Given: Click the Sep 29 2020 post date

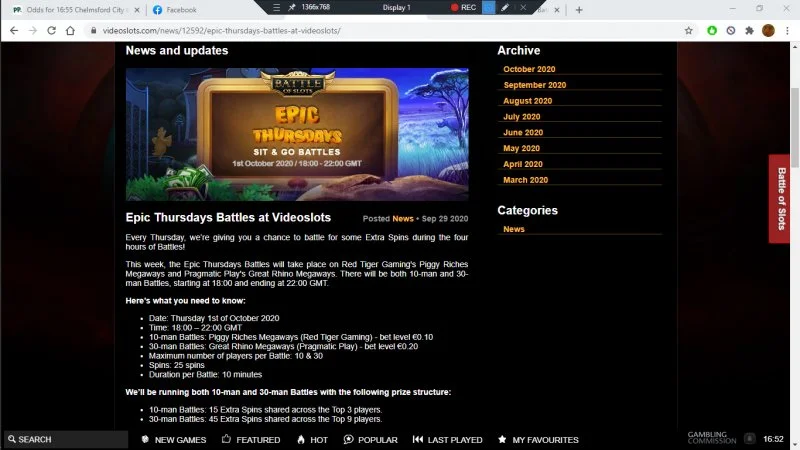Looking at the screenshot, I should (445, 218).
